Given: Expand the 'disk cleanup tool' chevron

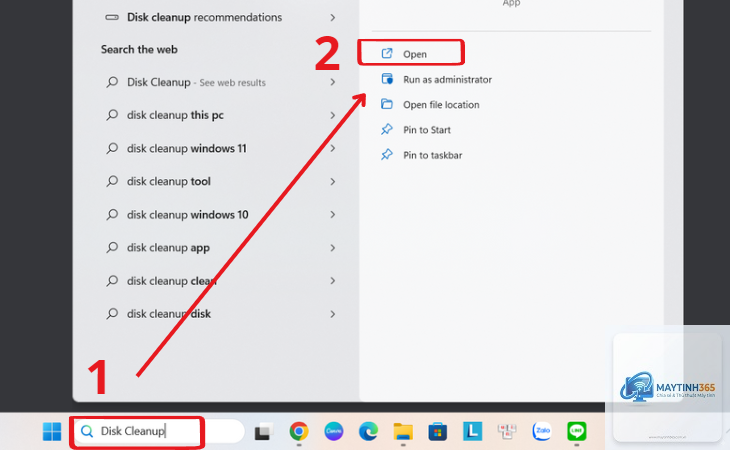Looking at the screenshot, I should coord(332,181).
